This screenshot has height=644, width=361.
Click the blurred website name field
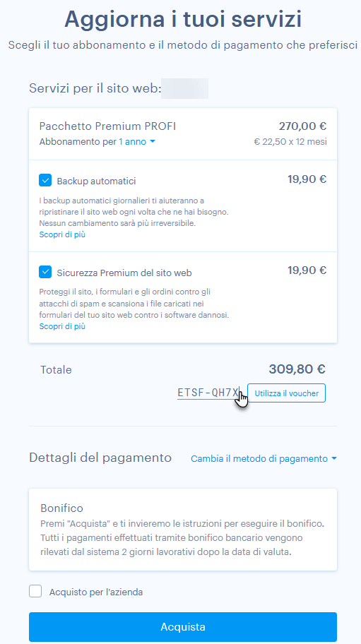click(x=184, y=88)
